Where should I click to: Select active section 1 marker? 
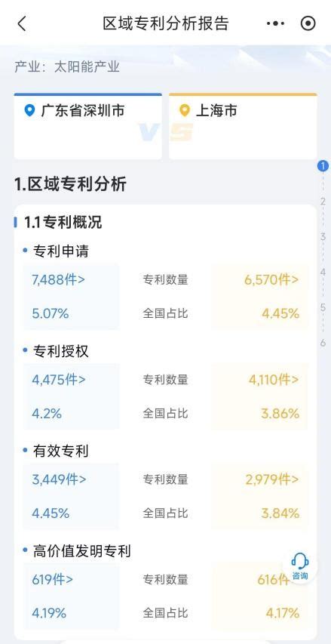pyautogui.click(x=323, y=166)
